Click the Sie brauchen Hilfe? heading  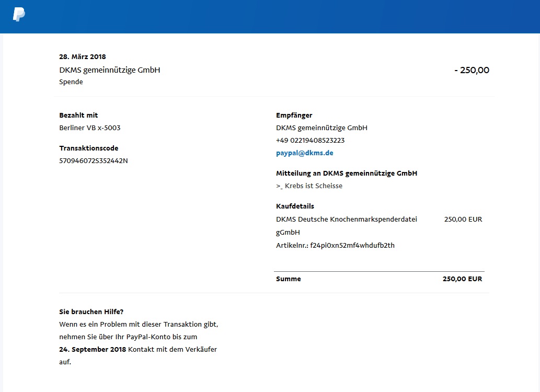coord(91,312)
